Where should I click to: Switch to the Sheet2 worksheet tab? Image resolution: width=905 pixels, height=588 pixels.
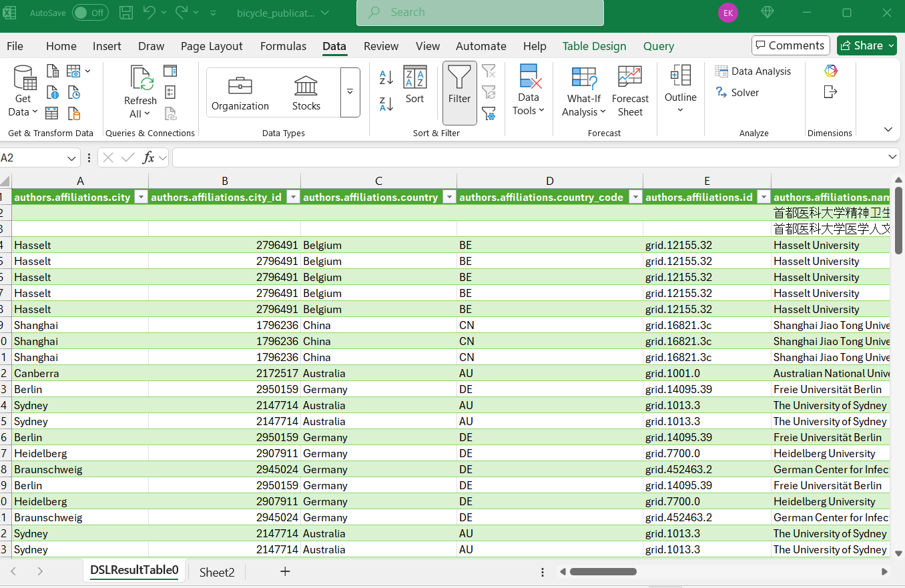coord(217,572)
